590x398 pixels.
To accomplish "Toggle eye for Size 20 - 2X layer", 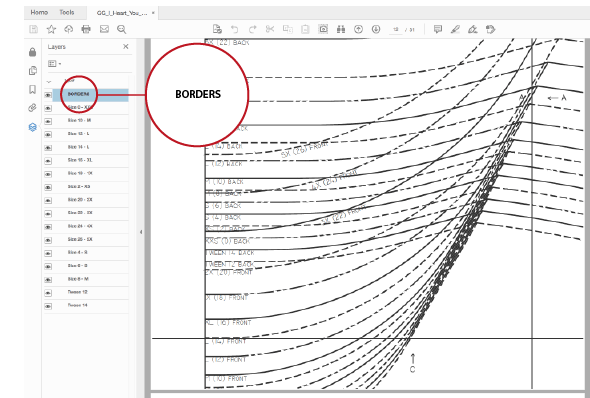I will pos(48,201).
